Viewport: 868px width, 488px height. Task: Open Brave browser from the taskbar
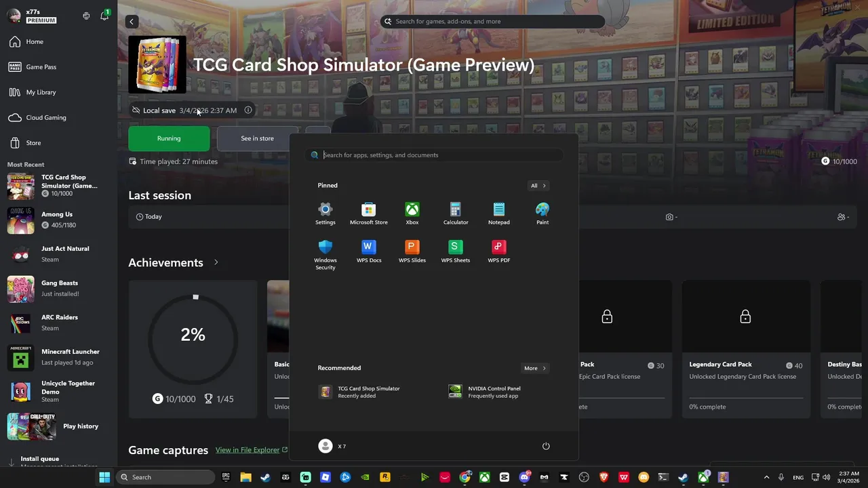coord(604,477)
